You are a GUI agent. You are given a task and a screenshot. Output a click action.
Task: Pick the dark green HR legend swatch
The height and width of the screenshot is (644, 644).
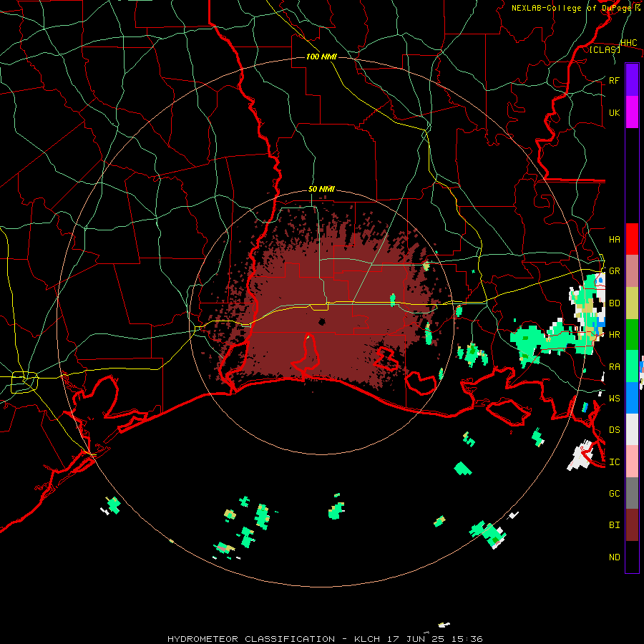[x=632, y=335]
